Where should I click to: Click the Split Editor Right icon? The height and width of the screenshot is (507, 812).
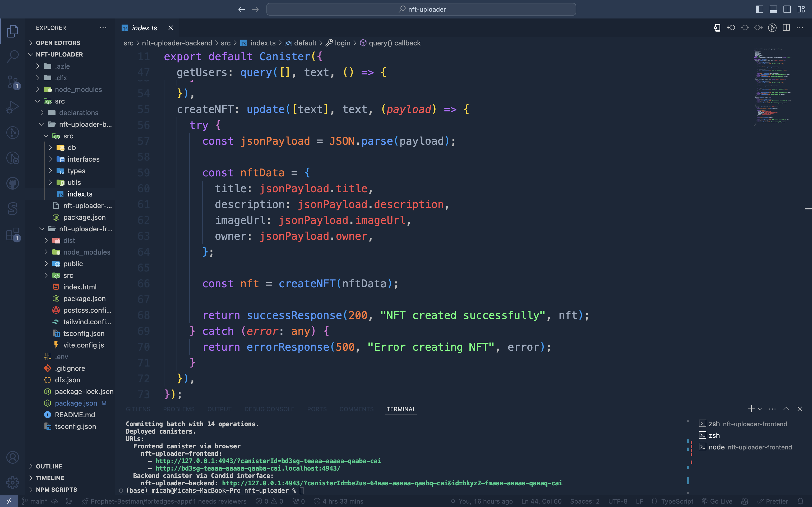click(786, 28)
